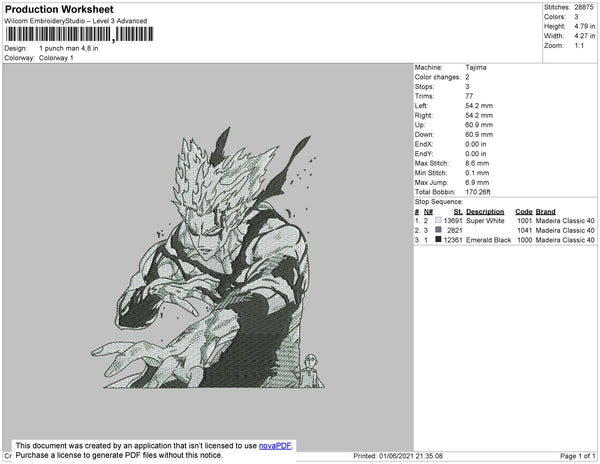Click the stitch count 12361

pyautogui.click(x=453, y=240)
